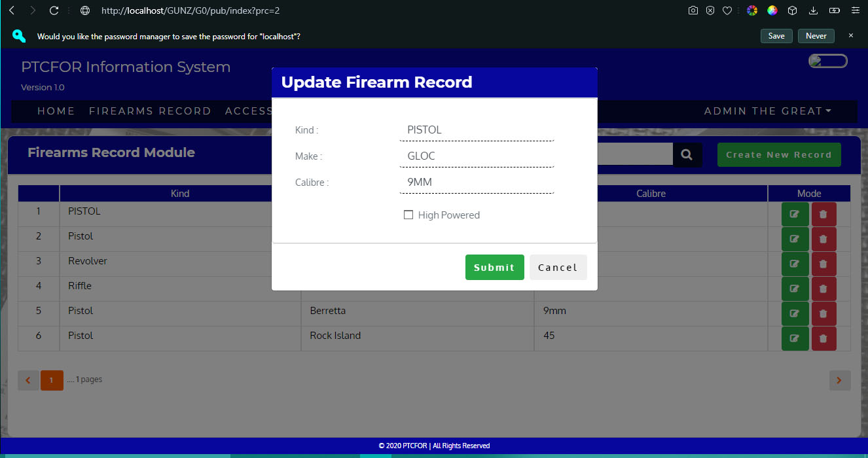The height and width of the screenshot is (458, 868).
Task: Reload the page with the refresh icon
Action: [x=54, y=10]
